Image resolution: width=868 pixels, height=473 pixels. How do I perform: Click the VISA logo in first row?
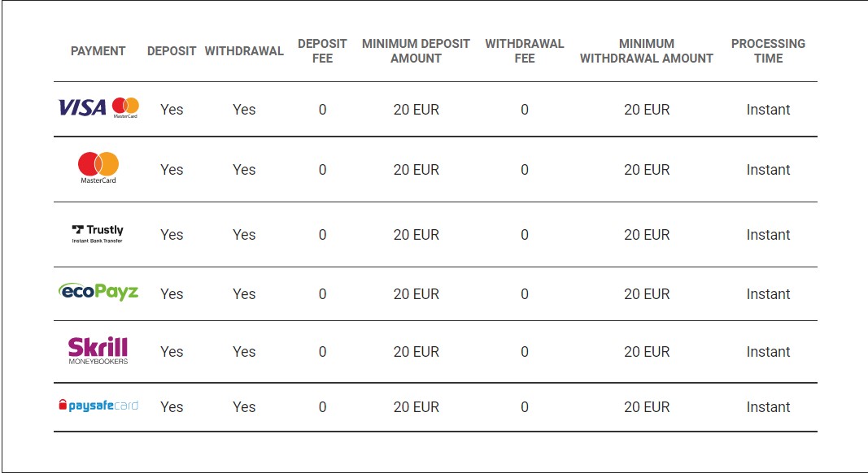[x=82, y=107]
